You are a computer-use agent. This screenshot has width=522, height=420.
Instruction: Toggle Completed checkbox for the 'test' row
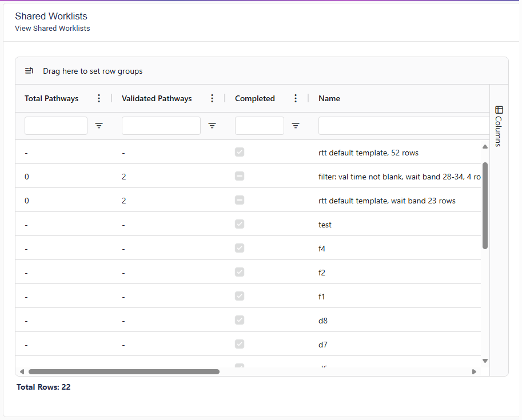coord(240,224)
